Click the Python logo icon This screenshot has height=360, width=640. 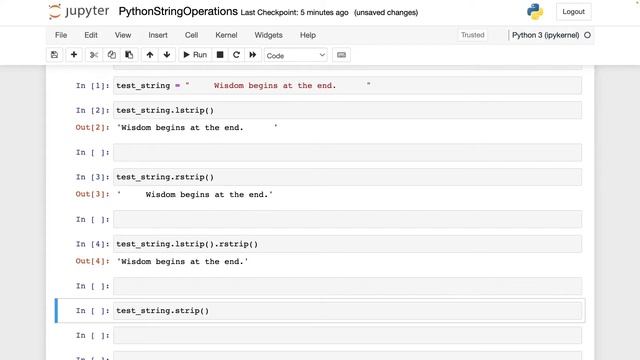point(535,11)
